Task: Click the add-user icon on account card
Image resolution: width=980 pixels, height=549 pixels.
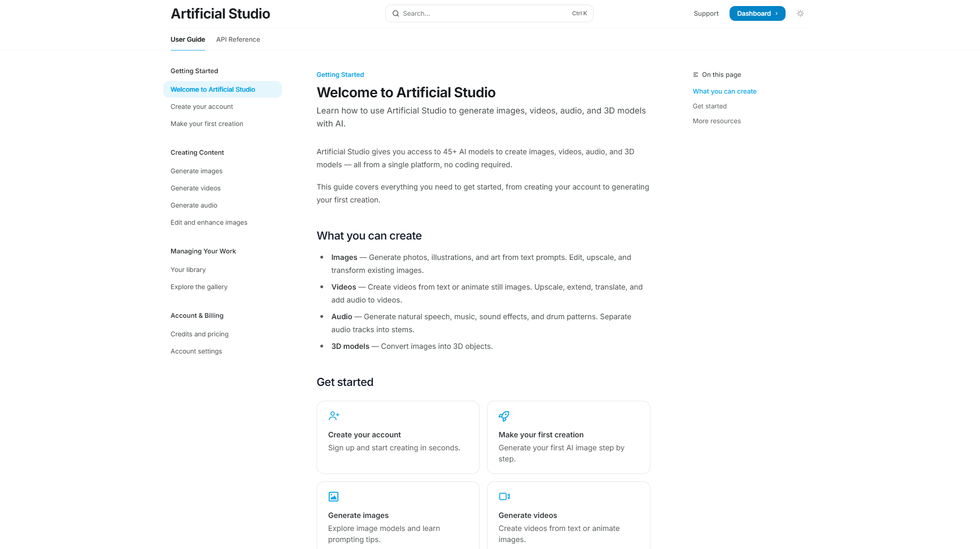Action: [x=334, y=416]
